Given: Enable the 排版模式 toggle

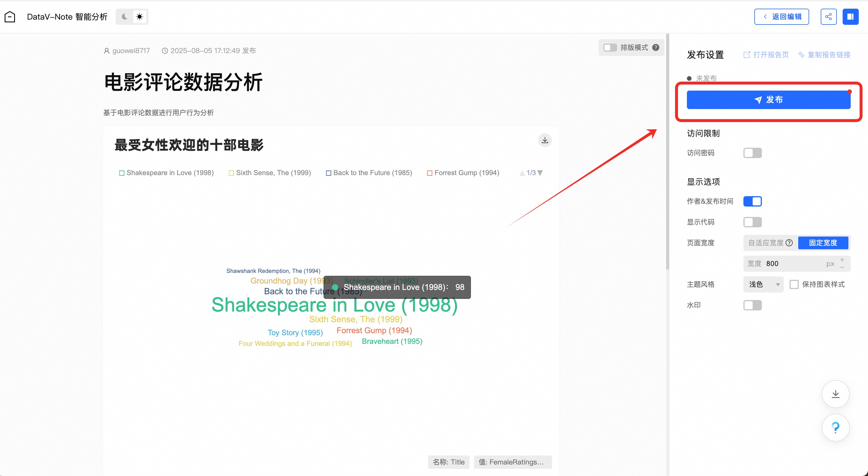Looking at the screenshot, I should point(610,48).
